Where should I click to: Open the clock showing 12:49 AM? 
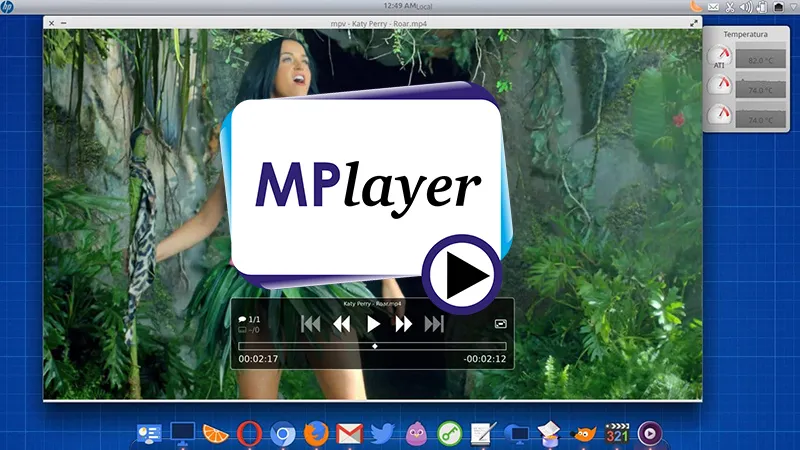point(399,6)
